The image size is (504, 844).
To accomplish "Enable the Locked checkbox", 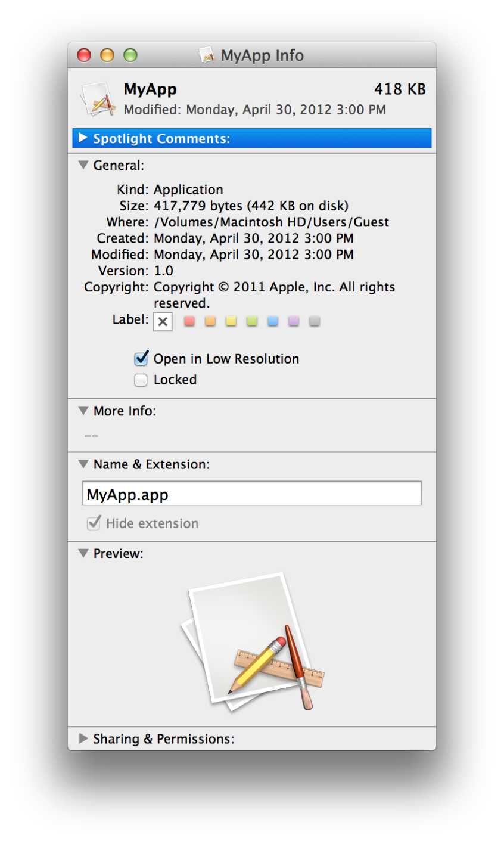I will (x=141, y=380).
